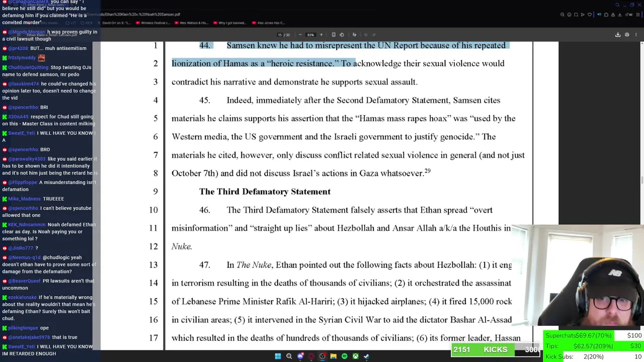644x362 pixels.
Task: Select the draw/annotate tool in PDF toolbar
Action: tap(354, 35)
